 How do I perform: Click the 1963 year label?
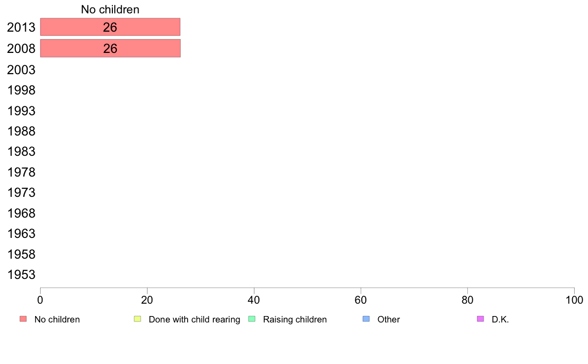(21, 233)
